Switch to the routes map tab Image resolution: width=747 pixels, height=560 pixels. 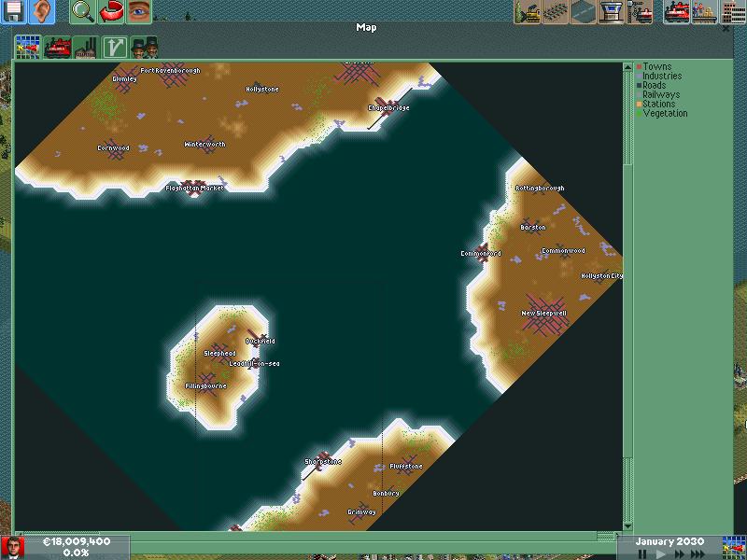coord(115,48)
